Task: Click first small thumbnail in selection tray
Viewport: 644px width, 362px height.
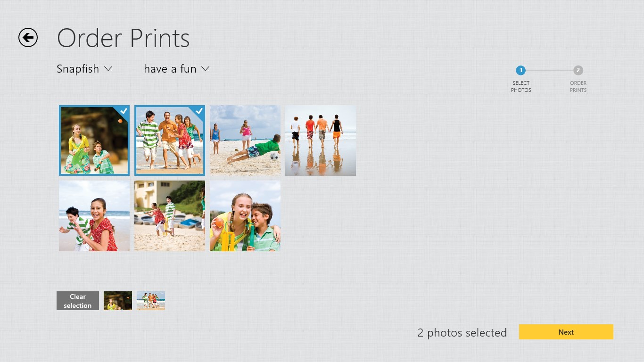Action: coord(118,301)
